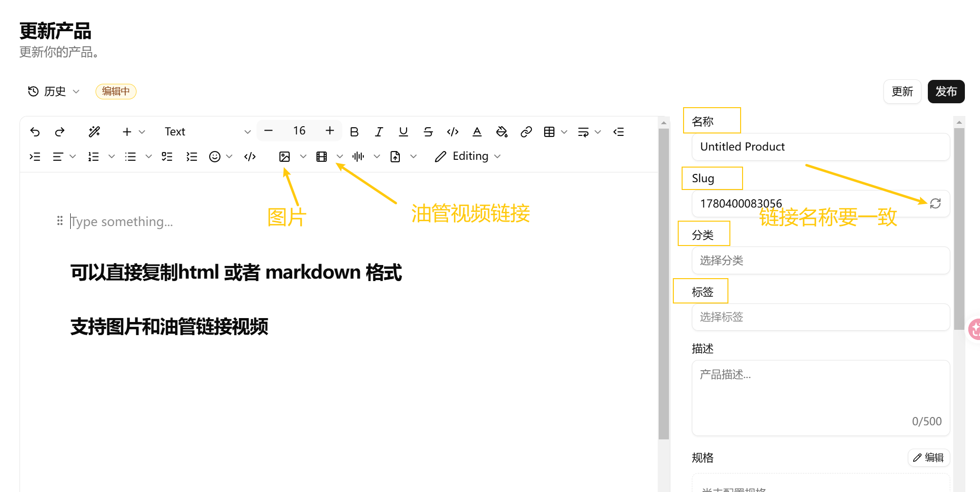Insert an image with the picture icon

[284, 156]
